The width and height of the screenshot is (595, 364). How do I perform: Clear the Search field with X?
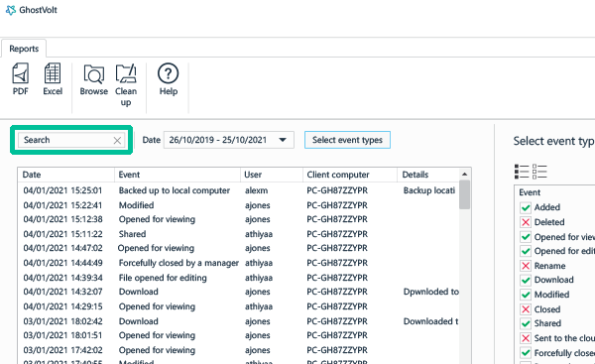pyautogui.click(x=117, y=141)
